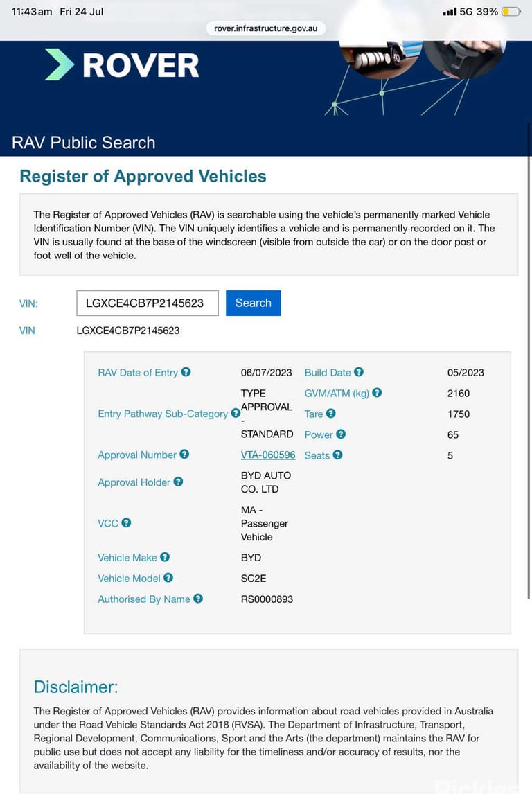The height and width of the screenshot is (810, 532).
Task: Show help icon for GVM/ATM (kg)
Action: (x=377, y=393)
